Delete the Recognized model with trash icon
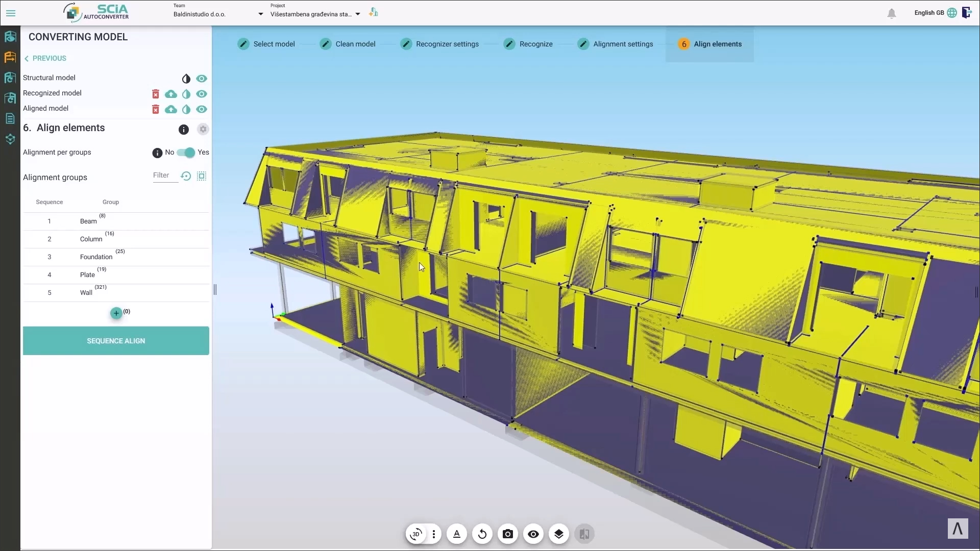Viewport: 980px width, 551px height. tap(156, 94)
